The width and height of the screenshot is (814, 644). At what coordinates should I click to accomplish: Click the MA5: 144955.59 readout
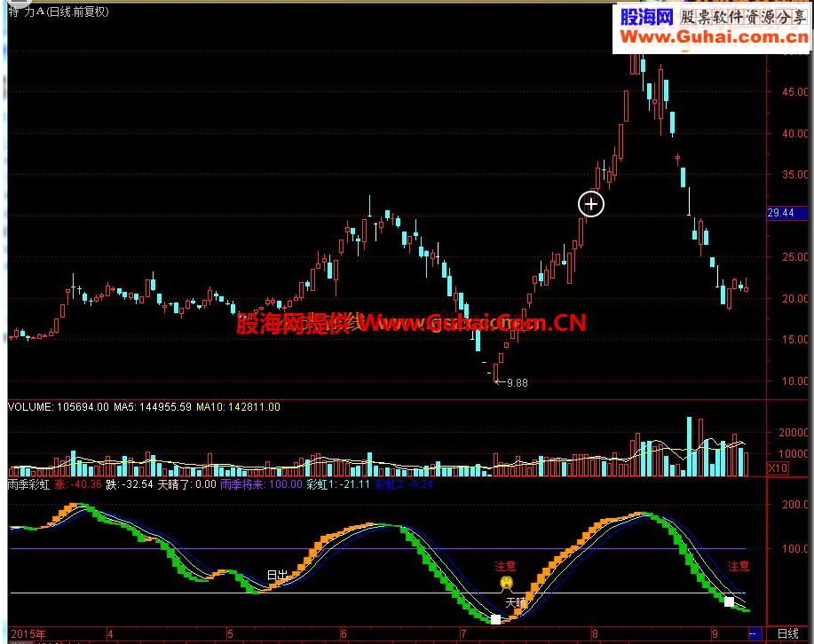point(153,407)
